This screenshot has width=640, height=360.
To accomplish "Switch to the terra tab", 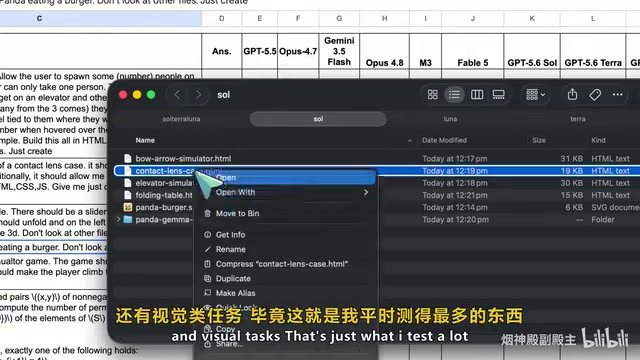I will pyautogui.click(x=578, y=119).
